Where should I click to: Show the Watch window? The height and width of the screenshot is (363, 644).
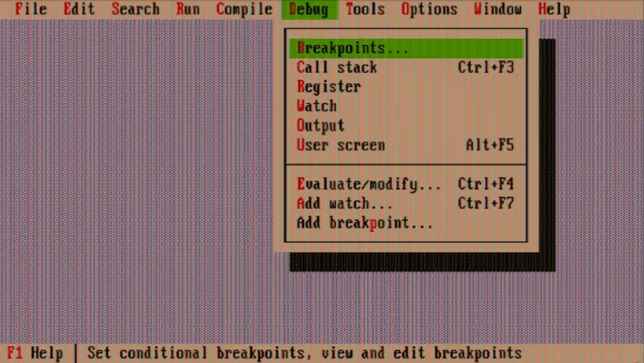click(x=406, y=106)
